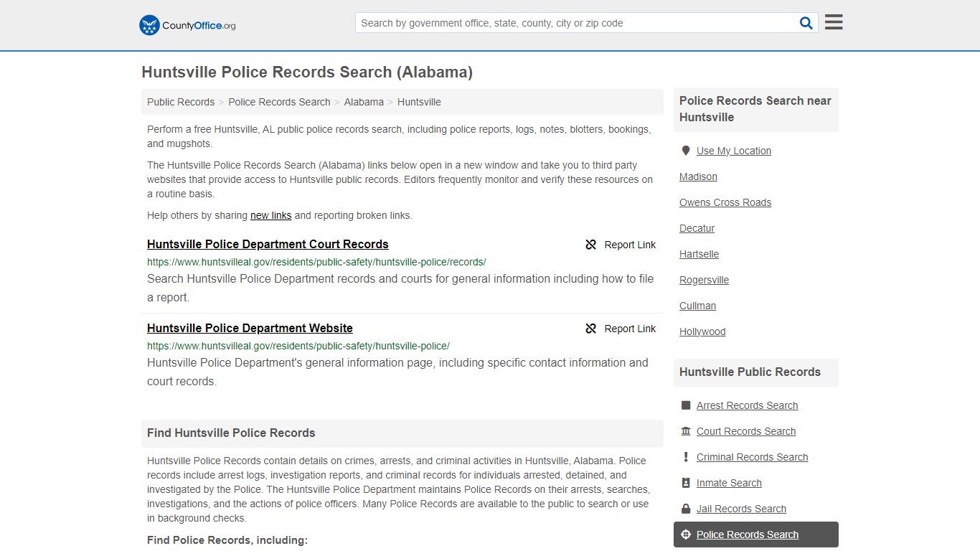Click the location pin icon beside Use My Location
This screenshot has height=551, width=980.
tap(685, 151)
